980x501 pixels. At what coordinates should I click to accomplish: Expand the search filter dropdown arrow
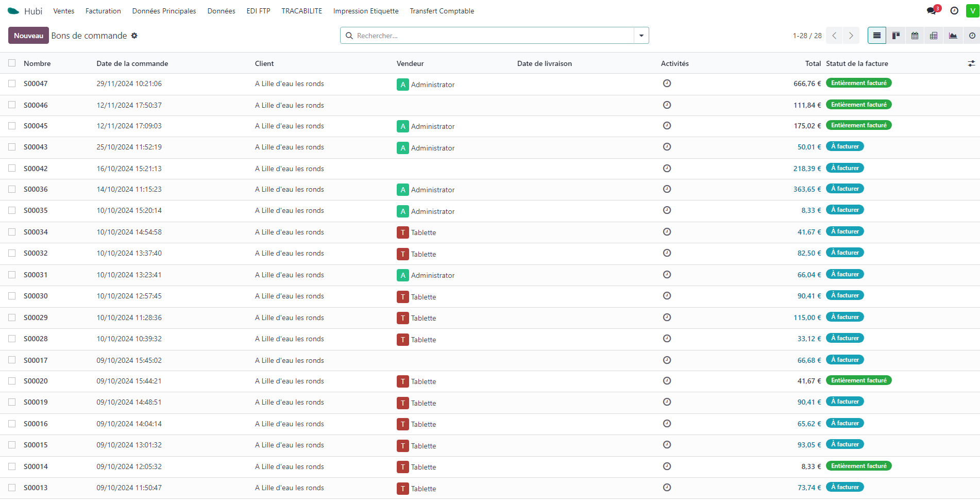(641, 36)
